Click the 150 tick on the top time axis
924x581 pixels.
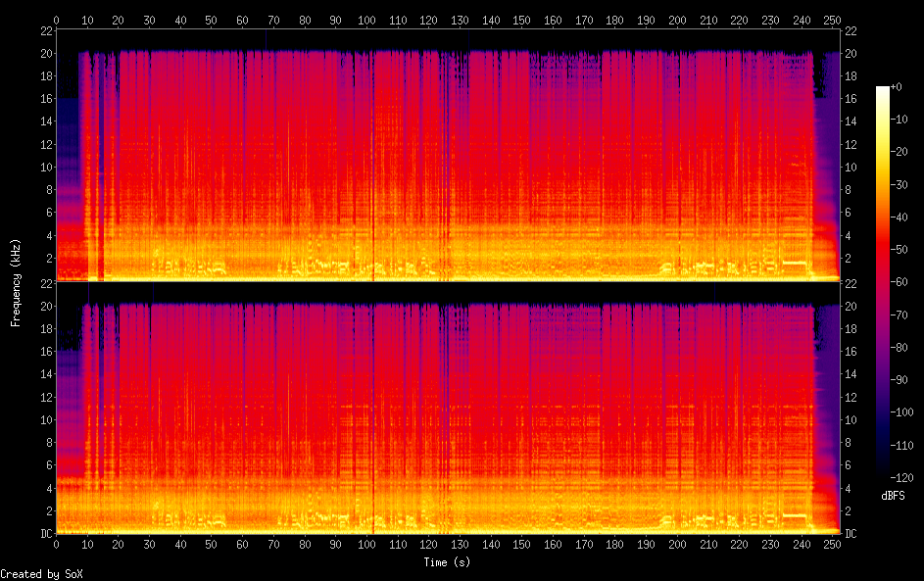tap(521, 20)
